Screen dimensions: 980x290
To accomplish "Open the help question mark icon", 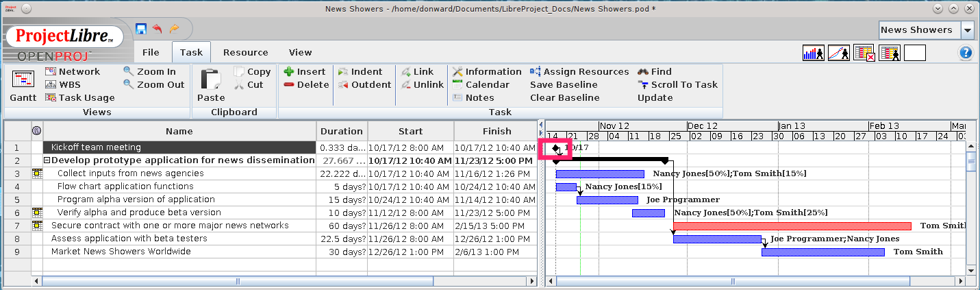I will (x=966, y=52).
